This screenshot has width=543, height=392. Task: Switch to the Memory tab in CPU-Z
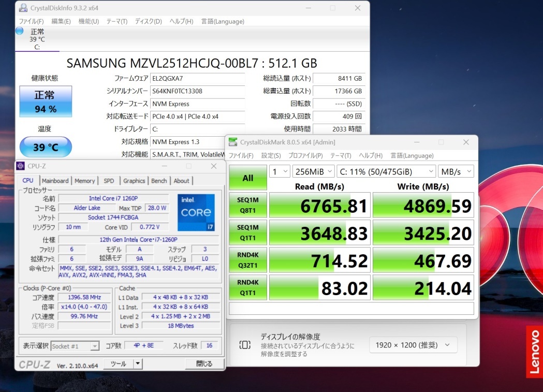click(x=84, y=181)
